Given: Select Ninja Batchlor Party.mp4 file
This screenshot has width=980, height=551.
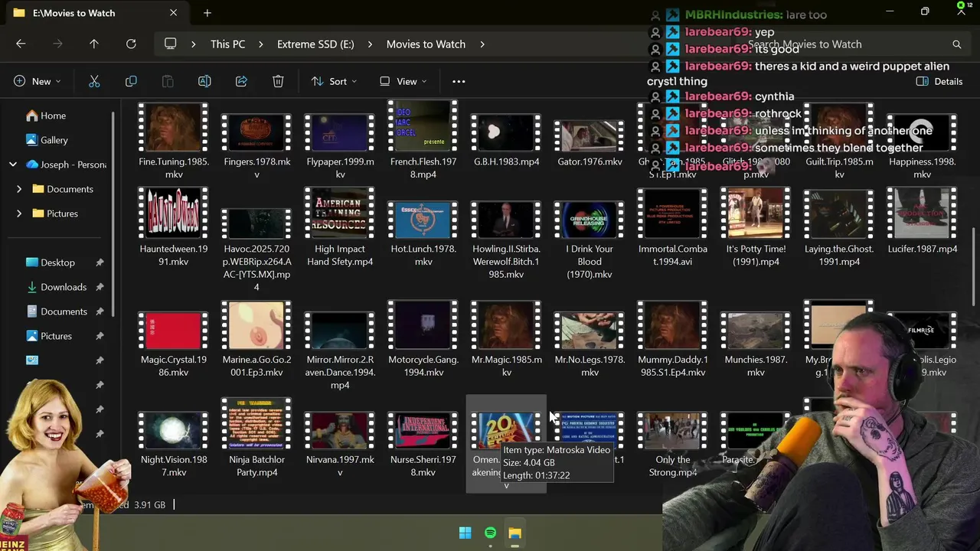Looking at the screenshot, I should point(257,439).
